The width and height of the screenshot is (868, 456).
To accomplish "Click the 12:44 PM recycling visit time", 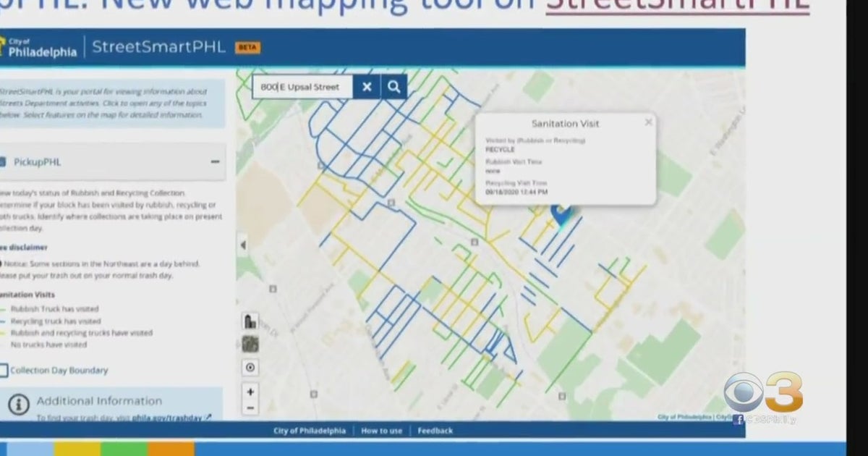I will [x=516, y=193].
